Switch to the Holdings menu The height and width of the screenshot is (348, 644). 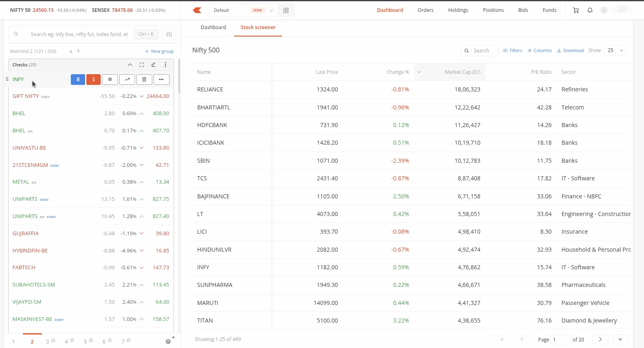pos(458,10)
